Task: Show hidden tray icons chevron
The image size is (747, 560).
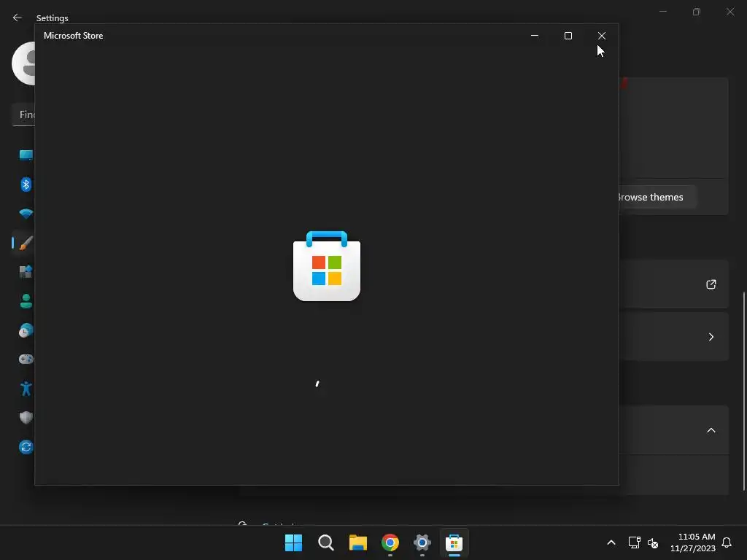Action: coord(611,542)
